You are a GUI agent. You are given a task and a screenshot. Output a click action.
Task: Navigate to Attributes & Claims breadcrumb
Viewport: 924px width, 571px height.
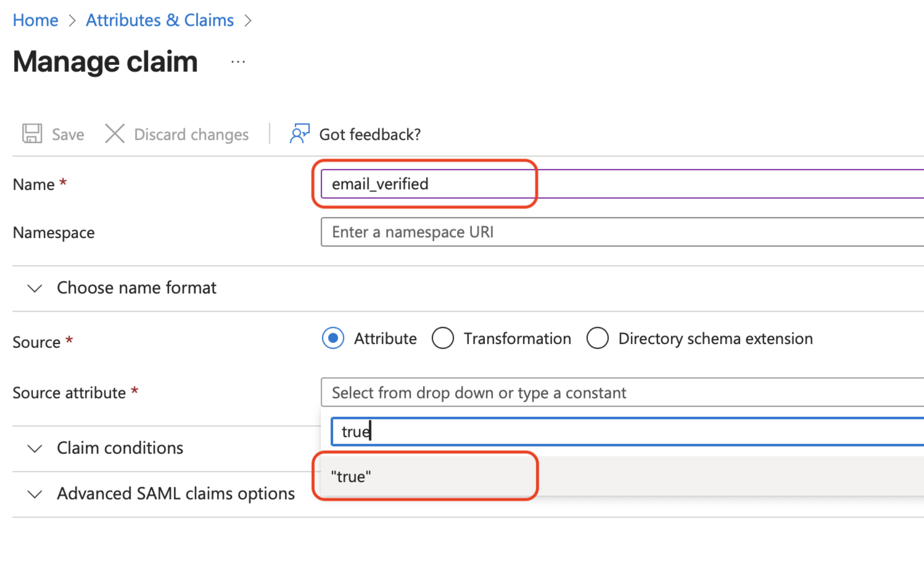159,20
